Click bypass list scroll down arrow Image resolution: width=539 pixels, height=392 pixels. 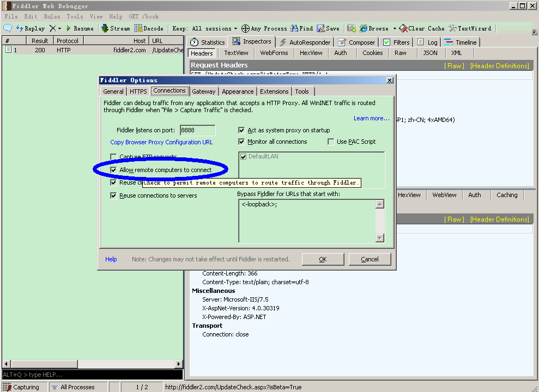[x=379, y=237]
